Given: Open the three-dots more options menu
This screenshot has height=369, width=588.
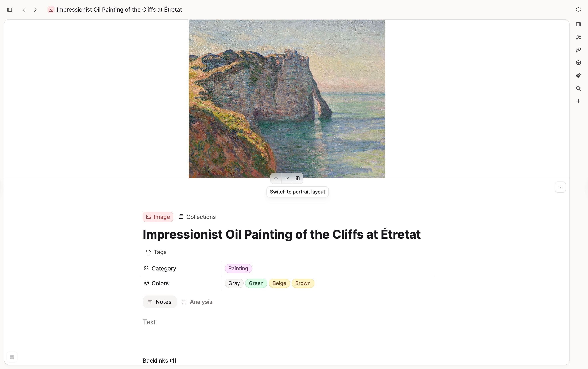Looking at the screenshot, I should [560, 187].
